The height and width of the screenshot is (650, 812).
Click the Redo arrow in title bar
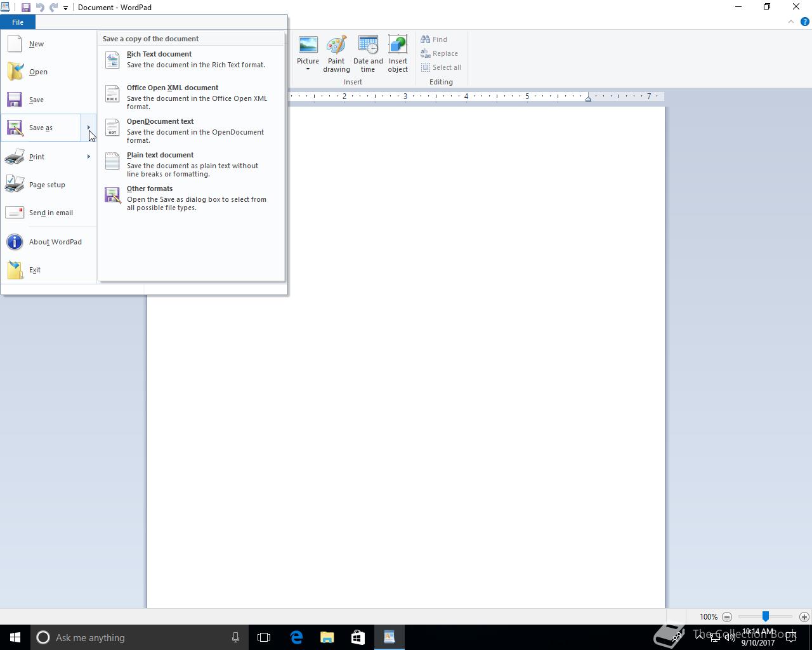point(53,8)
